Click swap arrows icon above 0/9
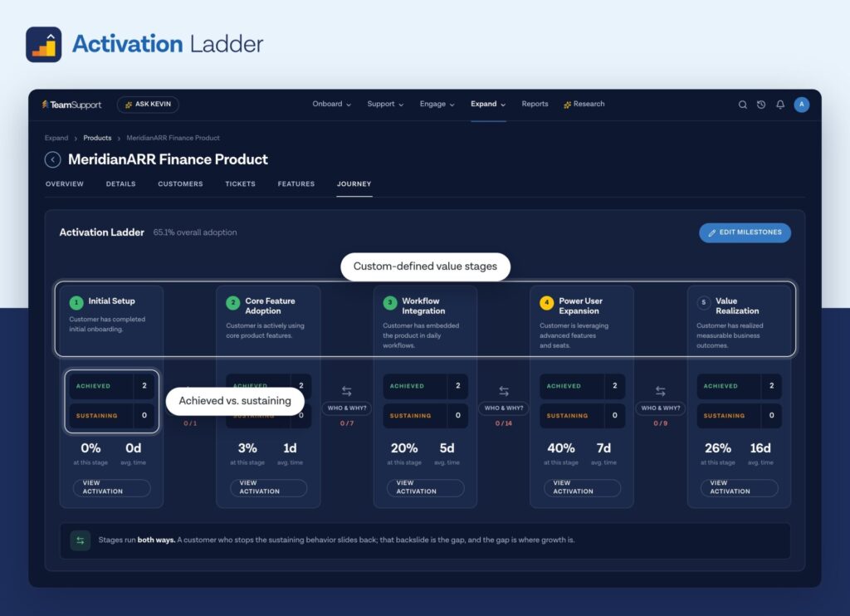Image resolution: width=850 pixels, height=616 pixels. tap(660, 391)
